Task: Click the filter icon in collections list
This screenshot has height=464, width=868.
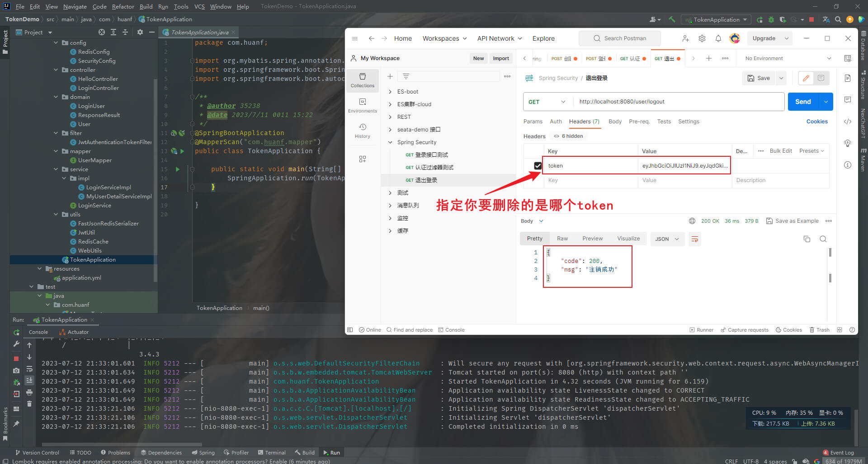Action: 406,76
